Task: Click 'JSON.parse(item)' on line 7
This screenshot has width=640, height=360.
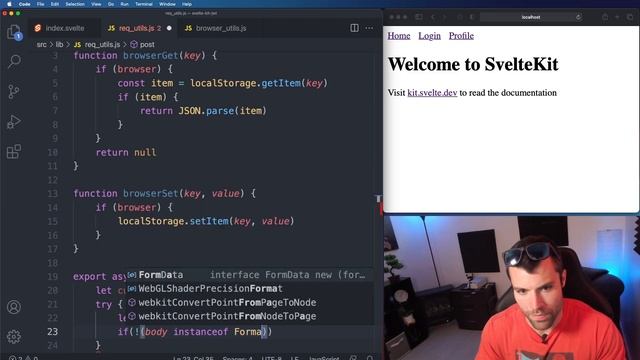Action: point(222,111)
